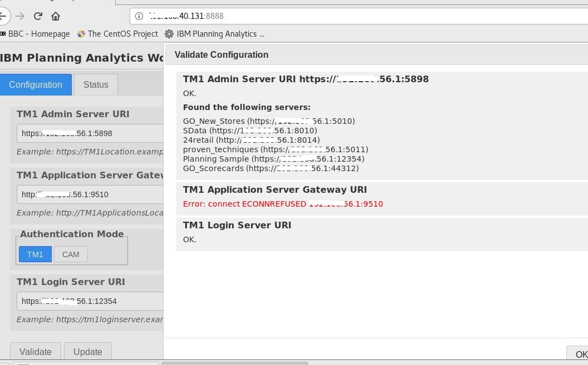Click the tm1loginserver example hint text
Viewport: 588px width, 365px height.
point(90,319)
